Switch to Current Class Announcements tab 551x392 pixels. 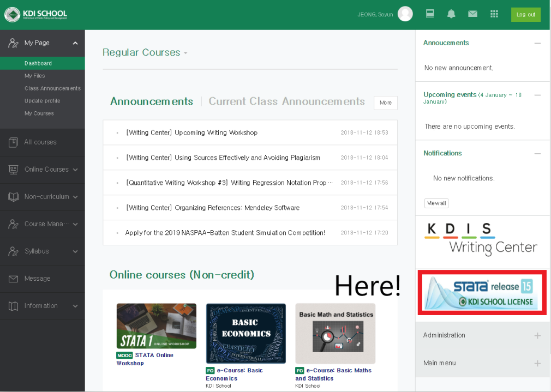287,101
